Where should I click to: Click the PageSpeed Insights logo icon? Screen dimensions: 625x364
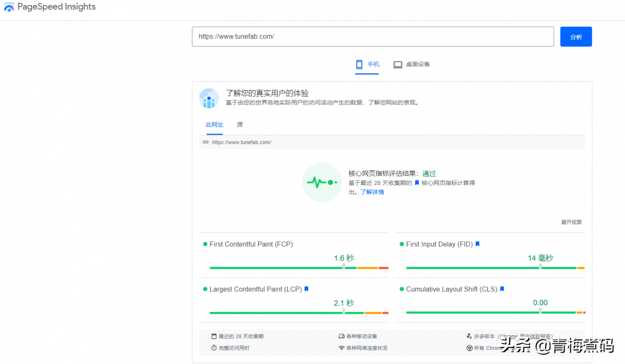coord(9,7)
